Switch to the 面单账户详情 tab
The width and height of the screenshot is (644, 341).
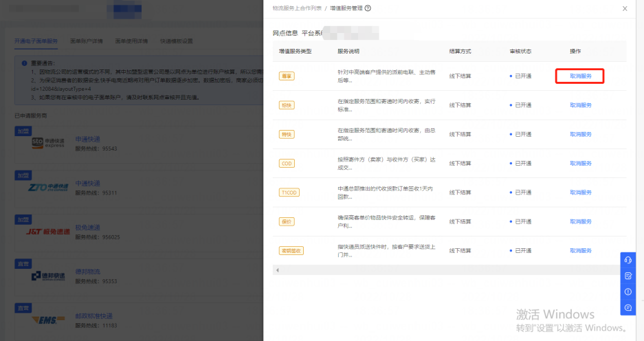(x=86, y=41)
